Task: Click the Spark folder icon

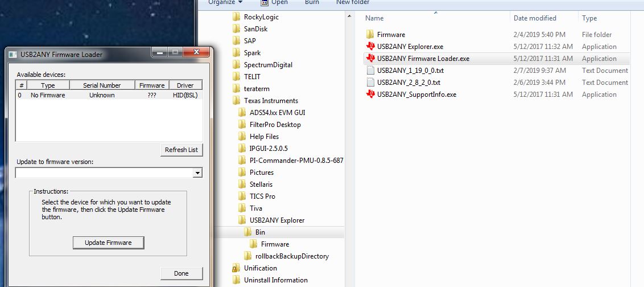Action: click(x=236, y=52)
